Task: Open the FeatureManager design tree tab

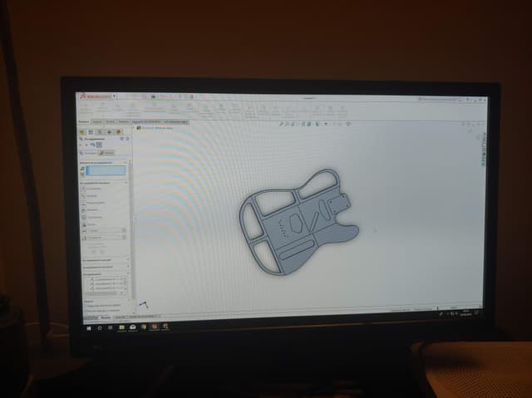Action: point(81,132)
